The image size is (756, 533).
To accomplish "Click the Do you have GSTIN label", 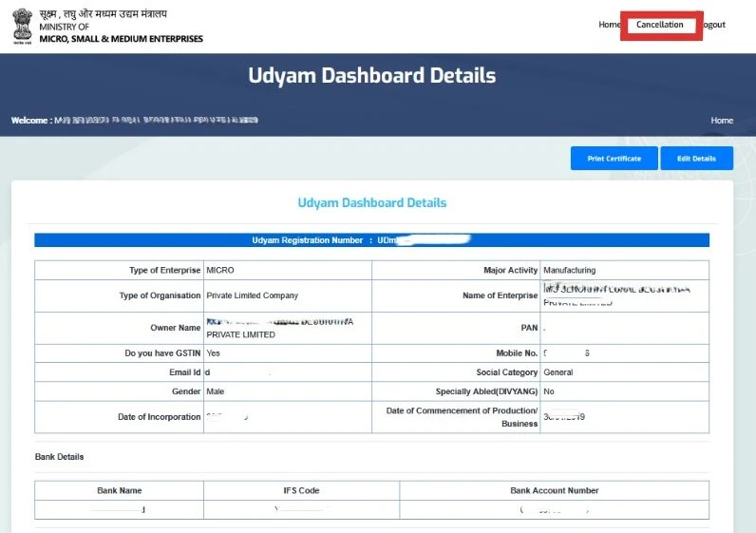I will 162,353.
